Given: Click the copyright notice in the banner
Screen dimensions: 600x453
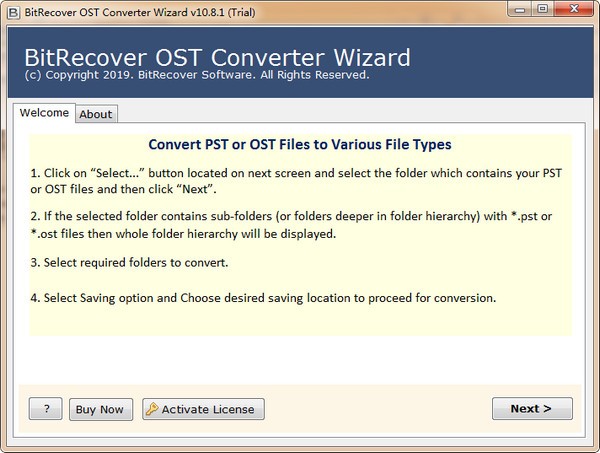Looking at the screenshot, I should click(x=196, y=76).
